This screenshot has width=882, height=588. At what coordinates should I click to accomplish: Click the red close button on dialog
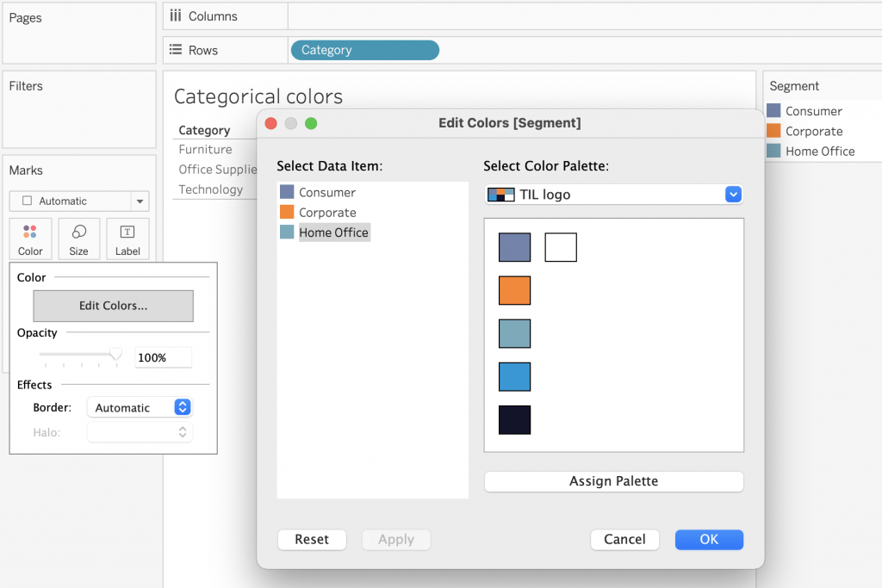coord(270,123)
